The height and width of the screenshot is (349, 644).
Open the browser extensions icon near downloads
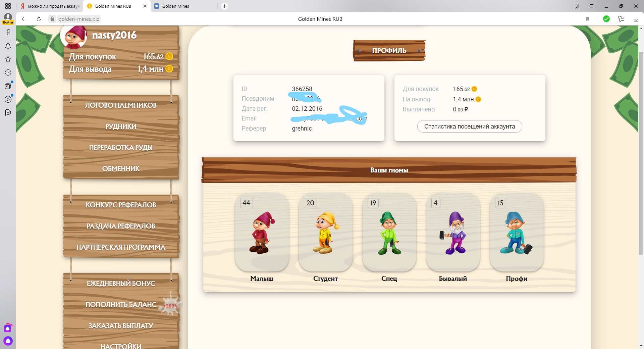point(621,19)
